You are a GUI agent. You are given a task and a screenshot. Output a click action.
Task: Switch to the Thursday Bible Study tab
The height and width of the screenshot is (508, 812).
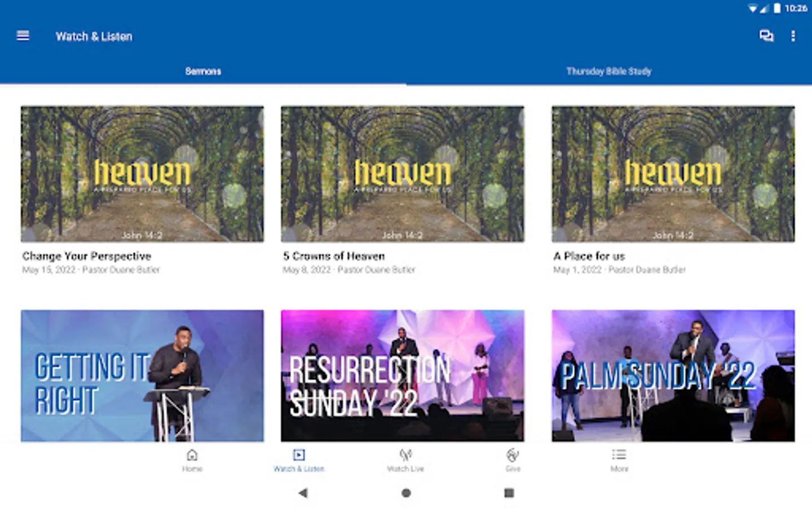click(x=609, y=71)
